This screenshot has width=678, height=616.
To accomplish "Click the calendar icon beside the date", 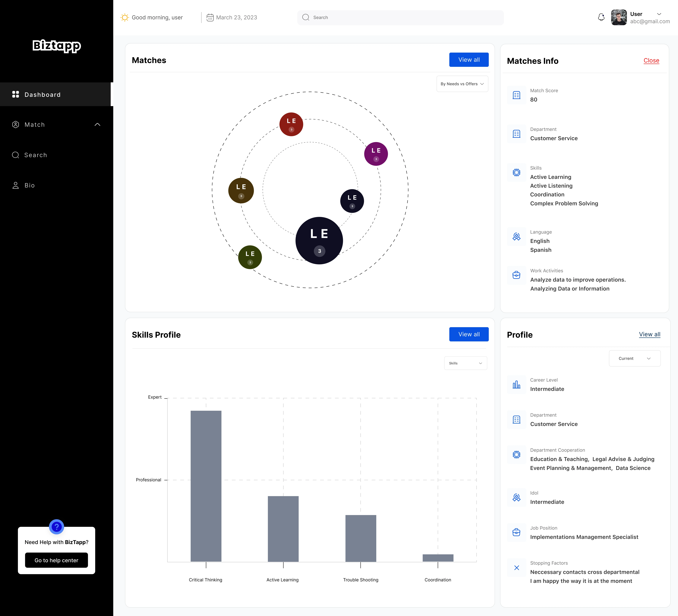I will [210, 18].
